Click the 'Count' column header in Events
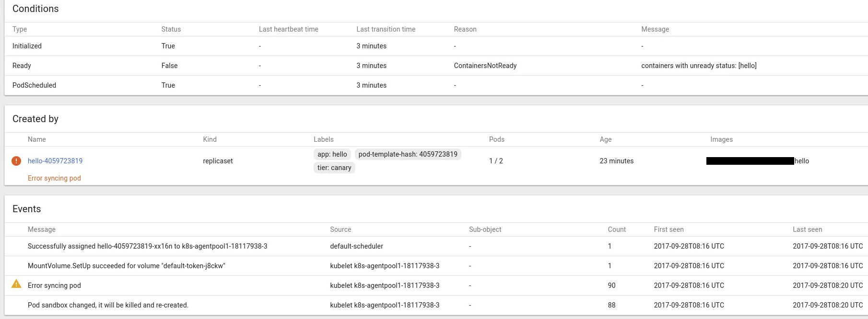Image resolution: width=868 pixels, height=319 pixels. [x=617, y=229]
